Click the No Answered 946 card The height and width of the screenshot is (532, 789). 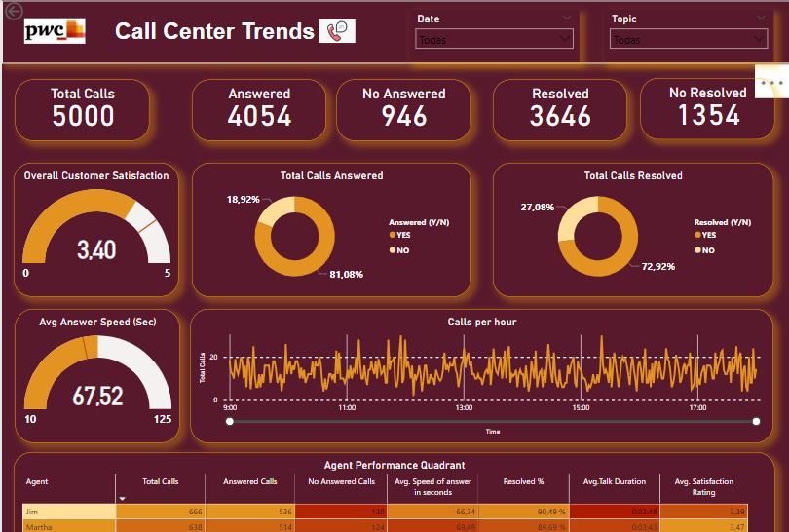[403, 106]
